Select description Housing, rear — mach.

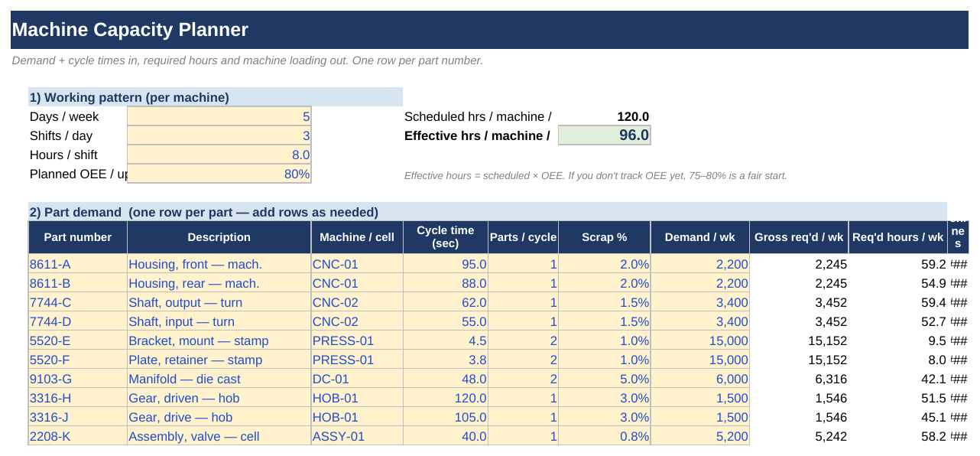[x=219, y=283]
